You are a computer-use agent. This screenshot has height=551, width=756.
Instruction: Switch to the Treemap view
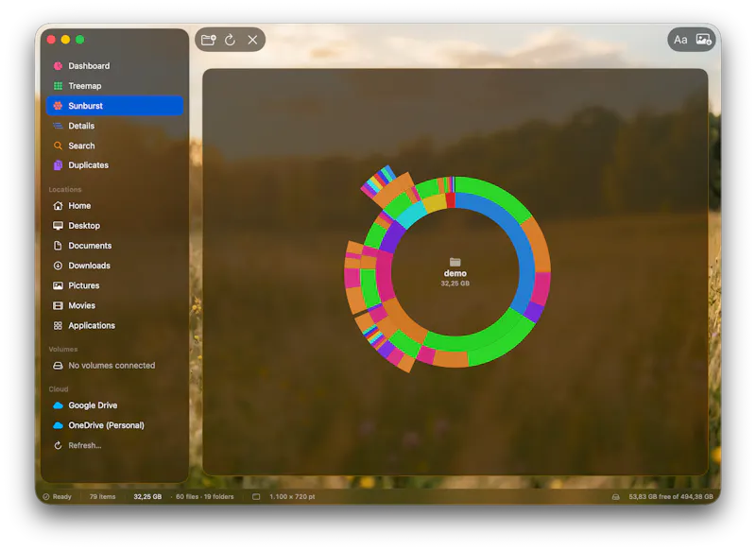[x=114, y=86]
